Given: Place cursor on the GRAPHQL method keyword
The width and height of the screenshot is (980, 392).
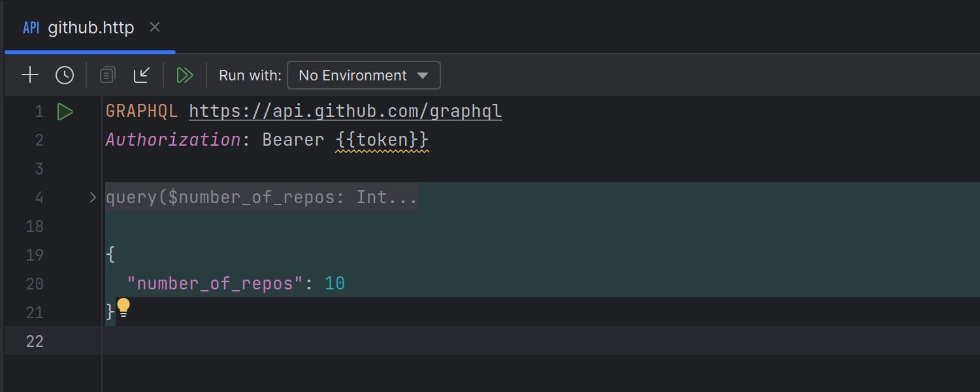Looking at the screenshot, I should pyautogui.click(x=141, y=112).
